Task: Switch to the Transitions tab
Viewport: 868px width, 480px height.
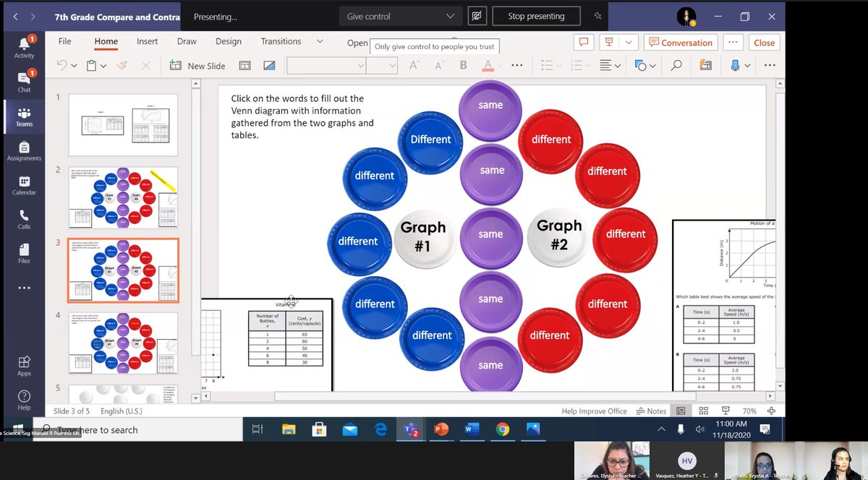Action: (281, 42)
